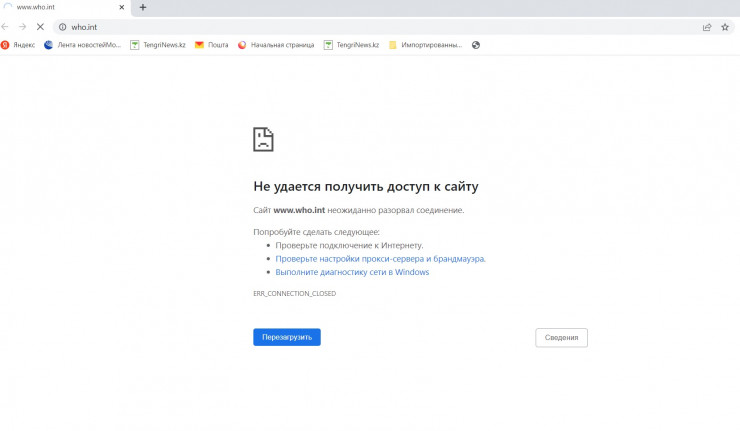Open the Яндекс bookmark

point(19,45)
